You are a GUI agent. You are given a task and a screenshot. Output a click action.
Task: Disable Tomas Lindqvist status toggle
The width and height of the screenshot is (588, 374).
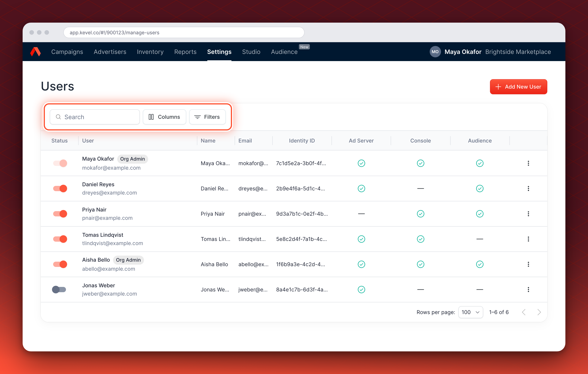[60, 239]
